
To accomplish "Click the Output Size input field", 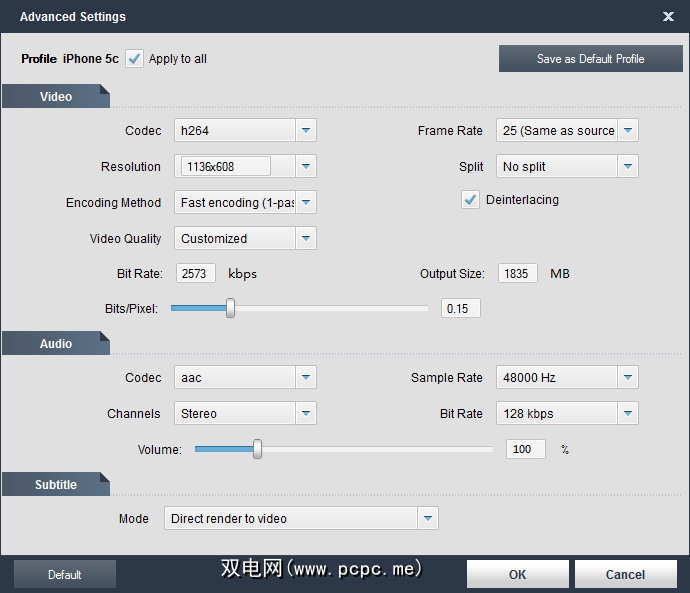I will coord(516,274).
